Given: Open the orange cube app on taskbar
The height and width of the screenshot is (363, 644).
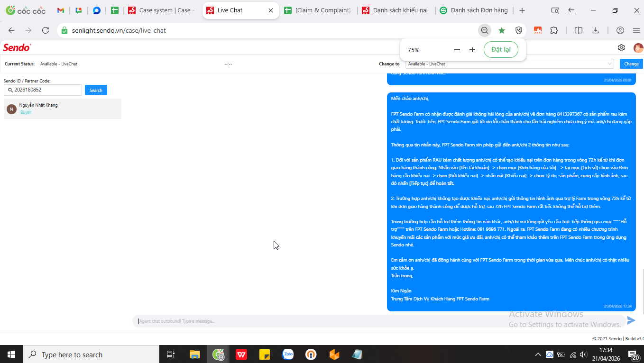Looking at the screenshot, I should [x=334, y=354].
